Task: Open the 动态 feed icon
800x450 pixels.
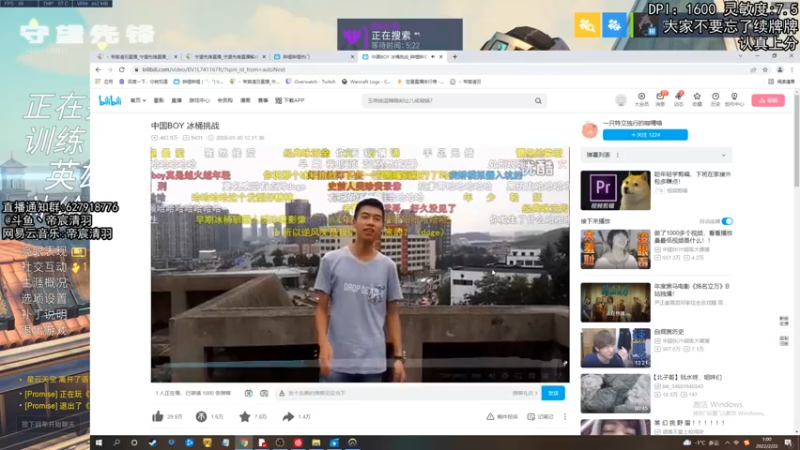Action: click(x=679, y=99)
